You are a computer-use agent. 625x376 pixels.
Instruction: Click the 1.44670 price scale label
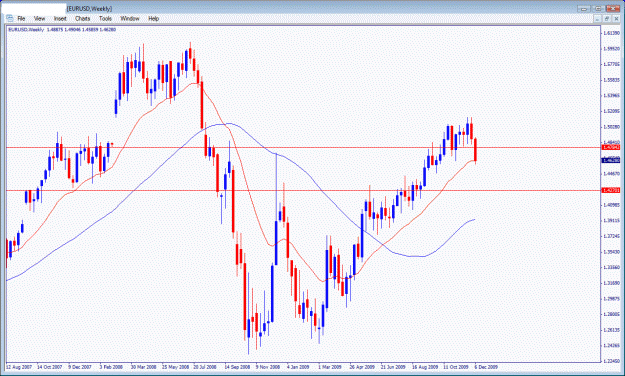611,174
